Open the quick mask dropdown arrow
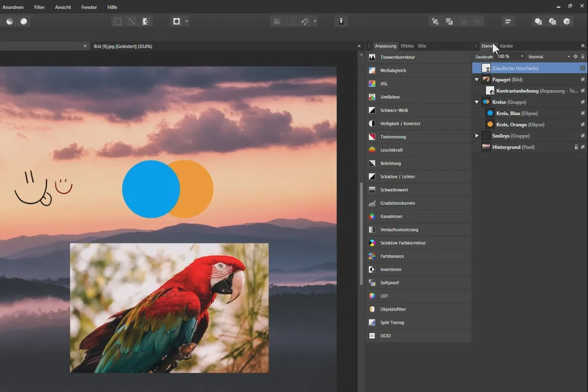This screenshot has height=392, width=588. tap(187, 22)
